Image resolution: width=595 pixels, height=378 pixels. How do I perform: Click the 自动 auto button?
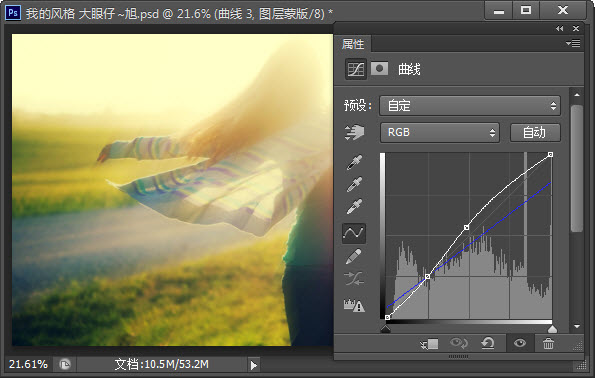pos(535,132)
